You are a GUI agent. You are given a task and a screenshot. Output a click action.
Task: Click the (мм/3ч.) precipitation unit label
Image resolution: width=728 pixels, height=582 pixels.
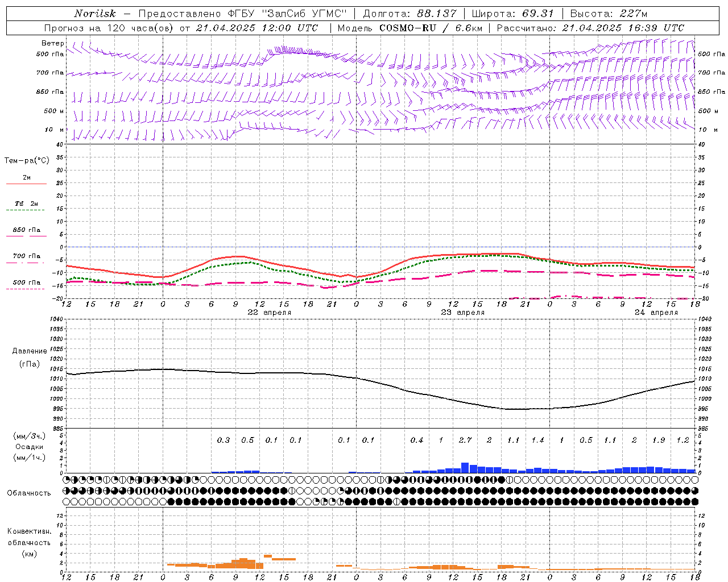30,436
